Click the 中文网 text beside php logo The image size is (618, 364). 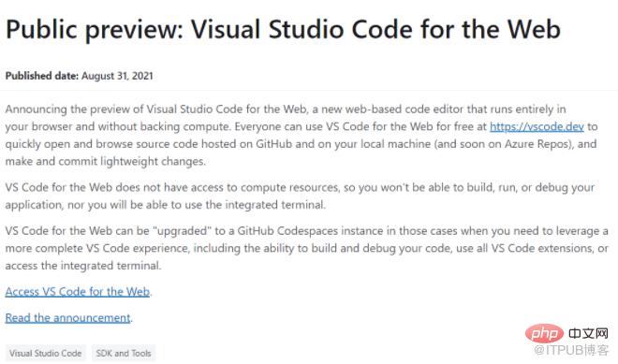point(588,334)
